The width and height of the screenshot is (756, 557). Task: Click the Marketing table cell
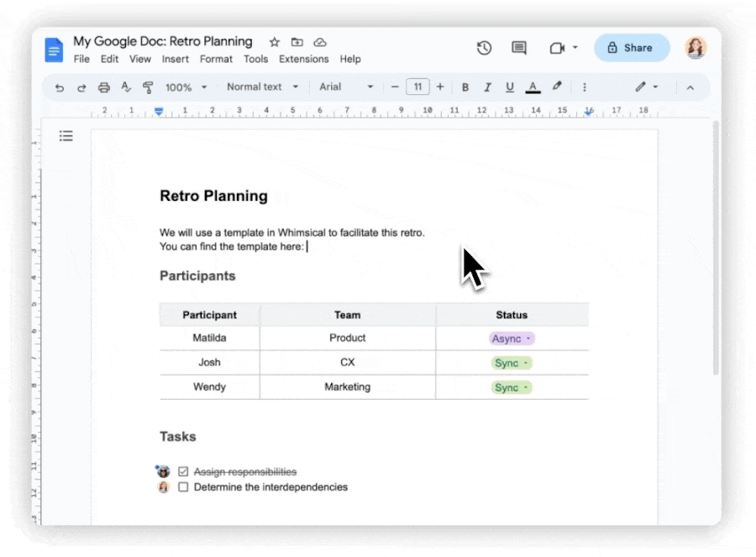click(x=348, y=386)
